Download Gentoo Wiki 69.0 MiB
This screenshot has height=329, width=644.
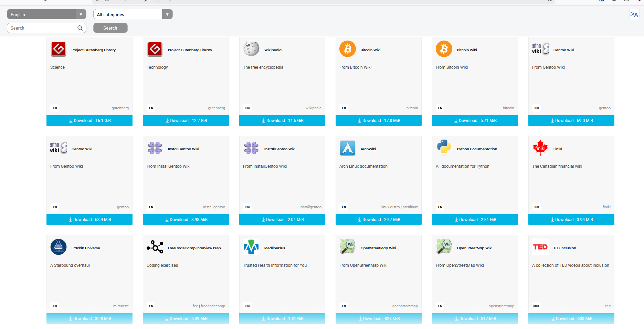click(571, 121)
